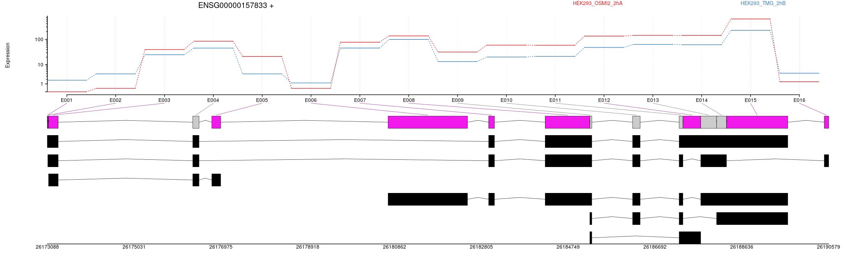Click the exon label E001
868x253 pixels.
pos(67,100)
